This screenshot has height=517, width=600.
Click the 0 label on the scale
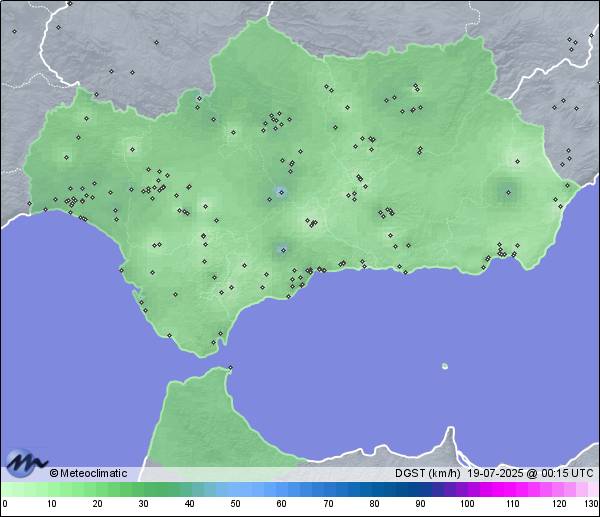(5, 504)
